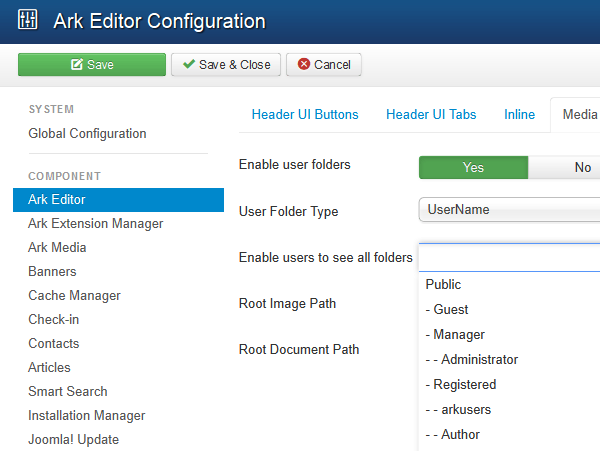Click the equalizer icon beside Ark Editor Configuration
Screen dimensions: 600x451
click(27, 20)
